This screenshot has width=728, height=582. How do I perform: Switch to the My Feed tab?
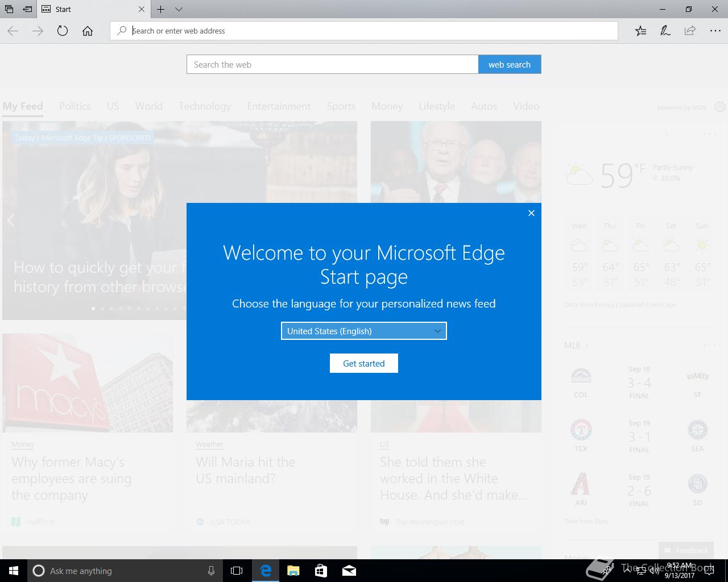23,106
